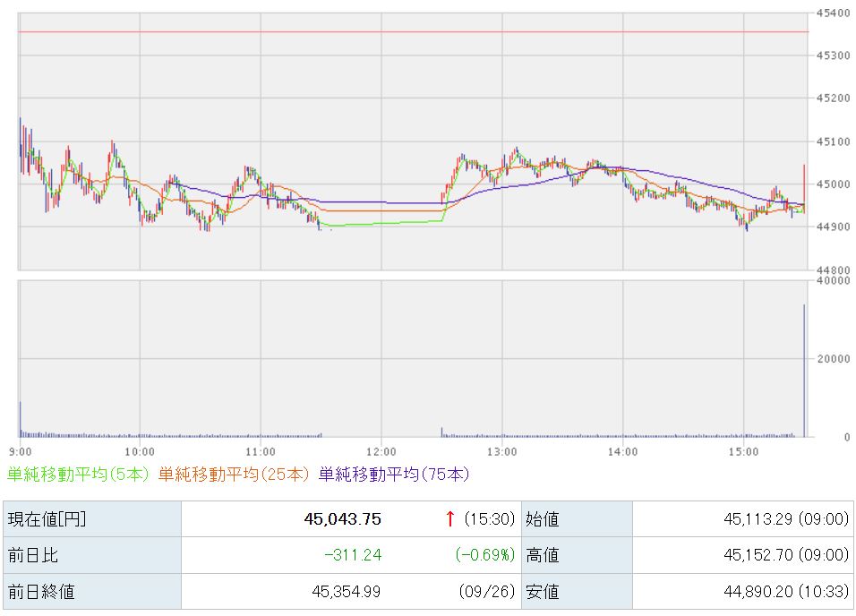The image size is (856, 616).
Task: Toggle the green 5-period moving average legend
Action: click(x=78, y=474)
